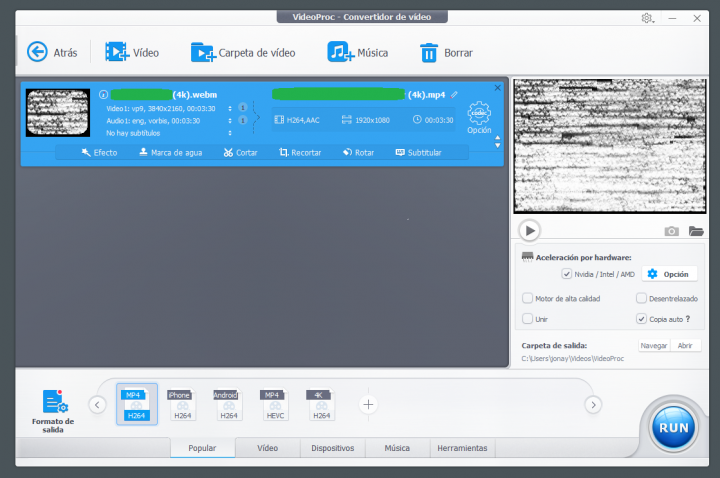Add a new format with plus button

click(368, 405)
